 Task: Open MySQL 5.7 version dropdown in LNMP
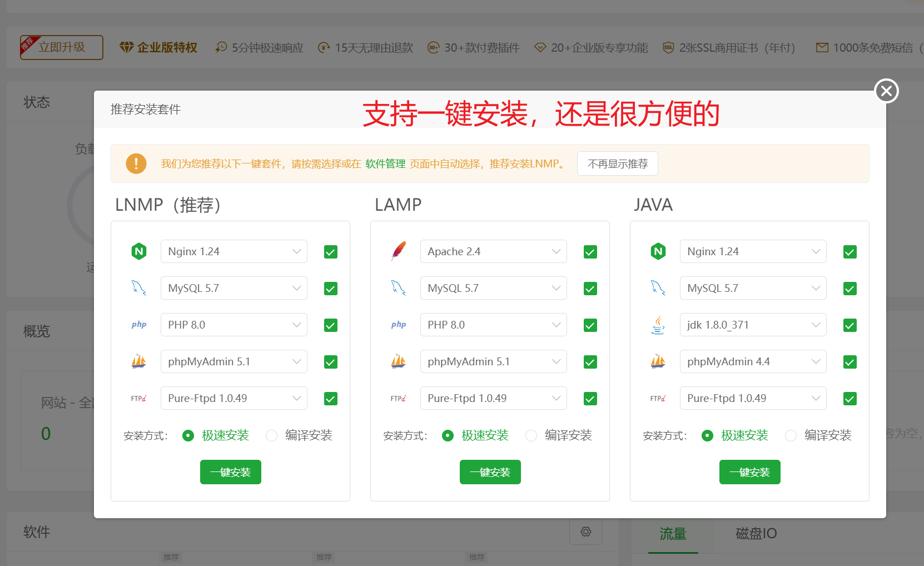click(234, 288)
